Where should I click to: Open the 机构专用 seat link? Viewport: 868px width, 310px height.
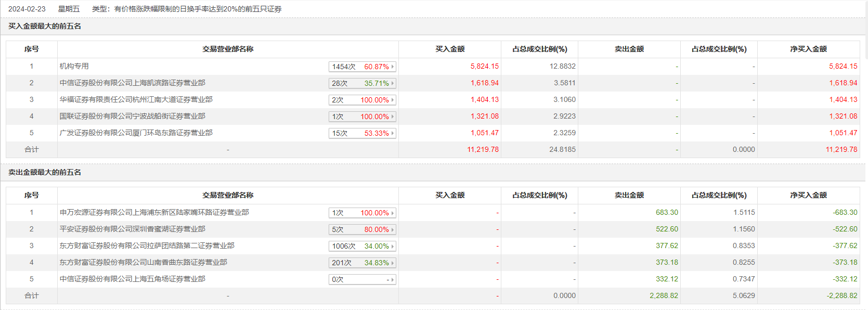tap(74, 66)
